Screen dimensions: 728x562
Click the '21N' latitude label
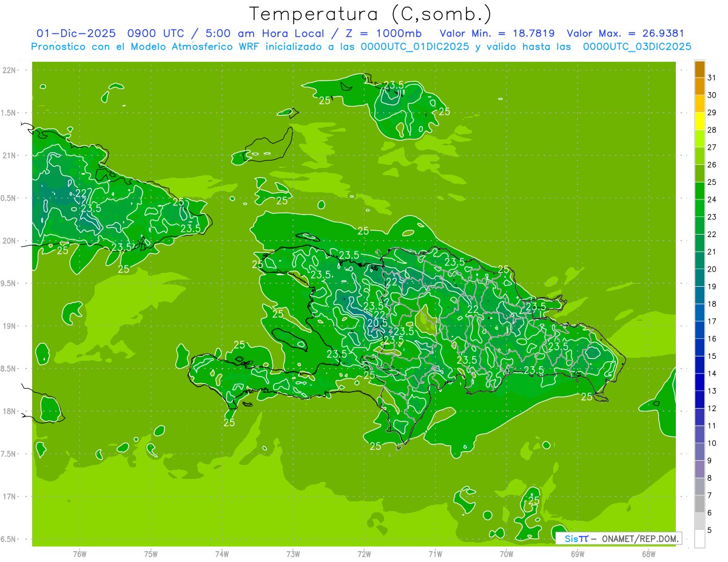tap(10, 155)
